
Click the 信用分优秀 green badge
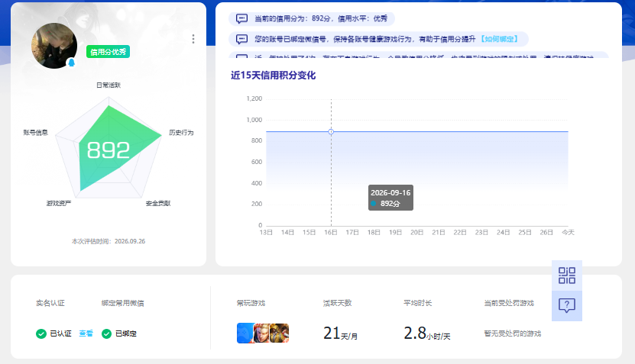coord(108,52)
